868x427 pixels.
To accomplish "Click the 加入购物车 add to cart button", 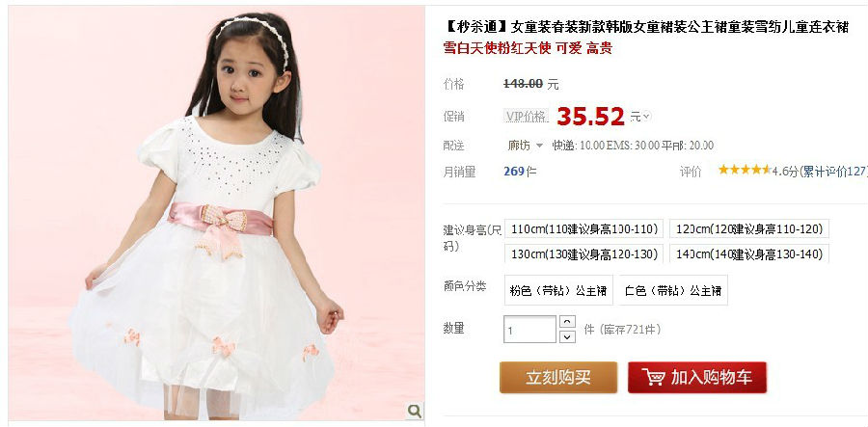I will [697, 377].
